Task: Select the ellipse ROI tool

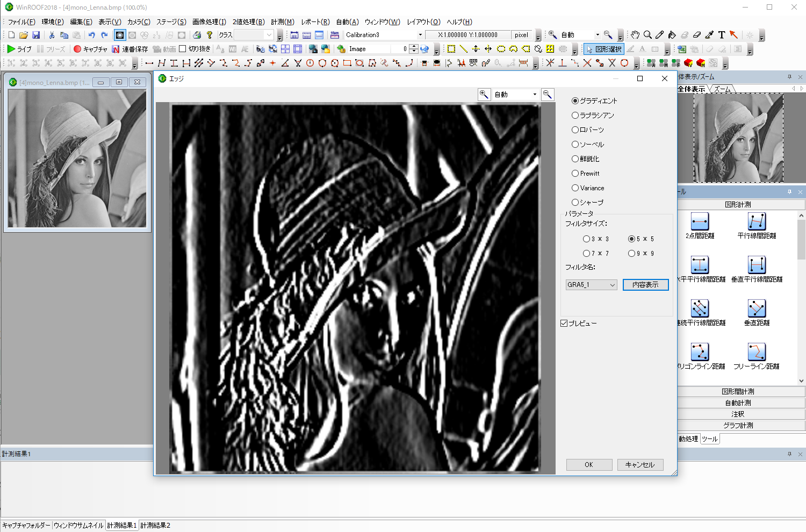Action: (x=501, y=49)
